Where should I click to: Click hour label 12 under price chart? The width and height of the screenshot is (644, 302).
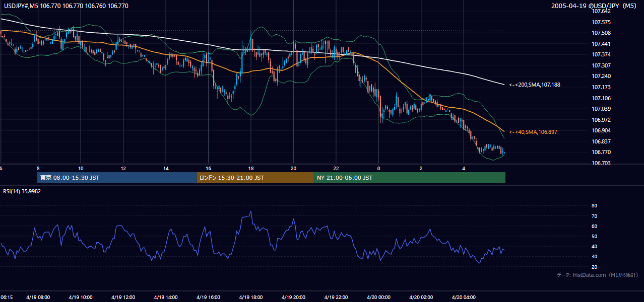123,168
